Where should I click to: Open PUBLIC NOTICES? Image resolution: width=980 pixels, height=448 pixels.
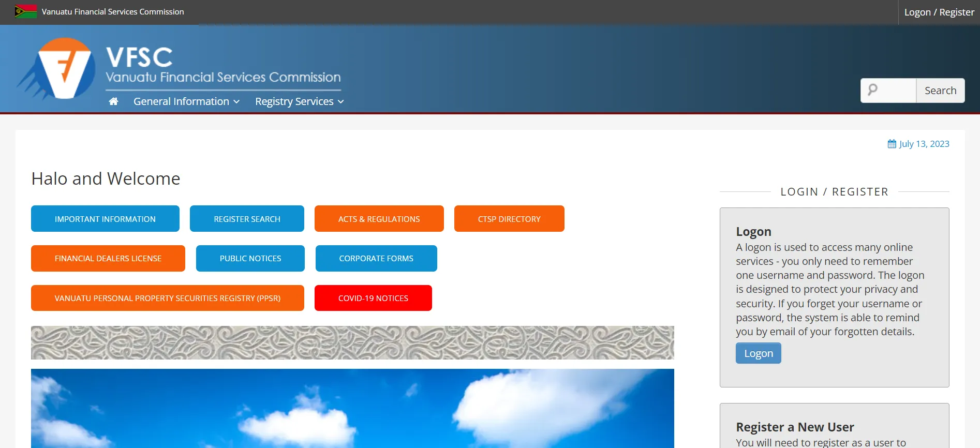click(250, 258)
